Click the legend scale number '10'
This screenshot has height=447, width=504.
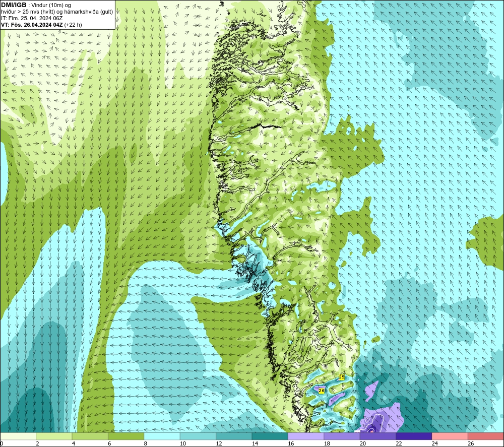click(x=182, y=444)
